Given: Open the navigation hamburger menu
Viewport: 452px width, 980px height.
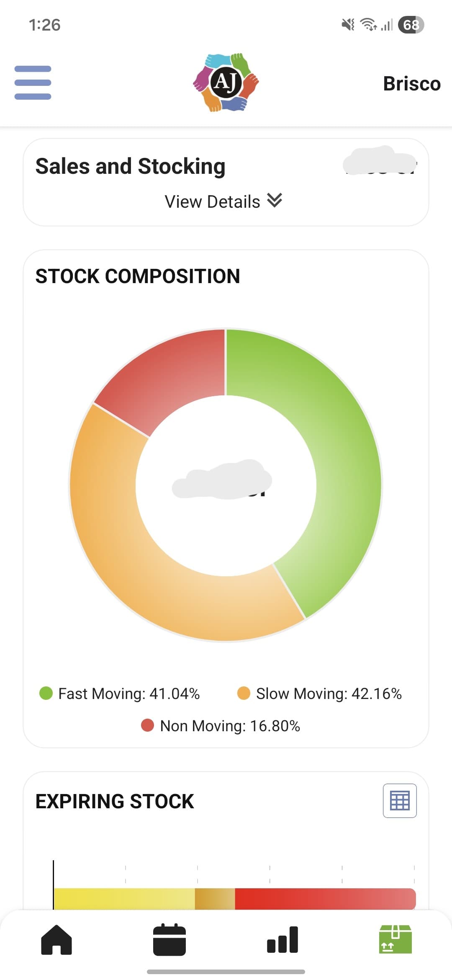Looking at the screenshot, I should [x=33, y=83].
